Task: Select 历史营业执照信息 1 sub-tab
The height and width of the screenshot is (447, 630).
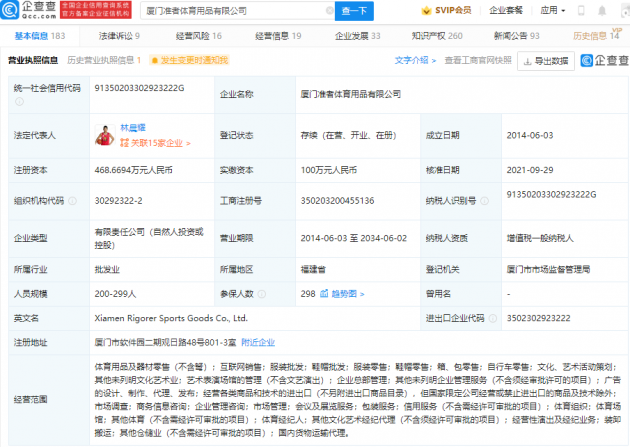Action: (x=104, y=60)
